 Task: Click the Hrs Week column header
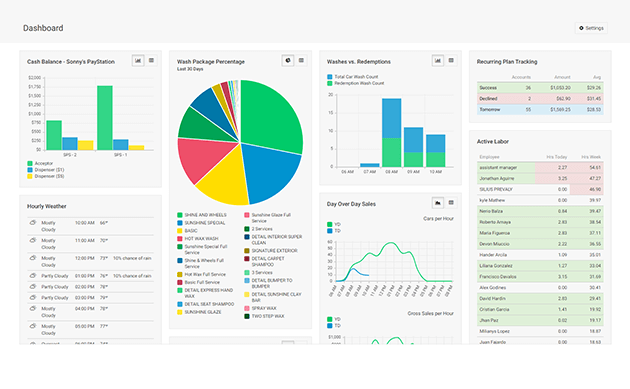pos(591,157)
